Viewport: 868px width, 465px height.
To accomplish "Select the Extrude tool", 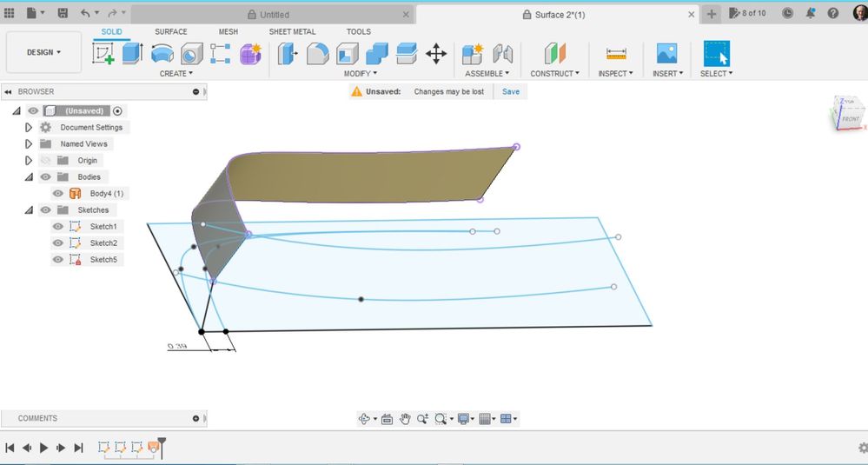I will 132,54.
